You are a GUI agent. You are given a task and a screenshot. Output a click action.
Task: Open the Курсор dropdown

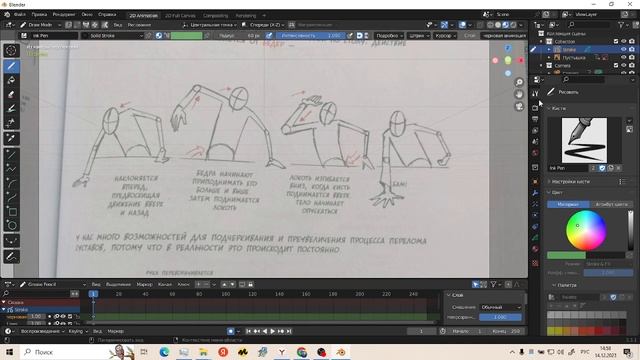pos(445,36)
